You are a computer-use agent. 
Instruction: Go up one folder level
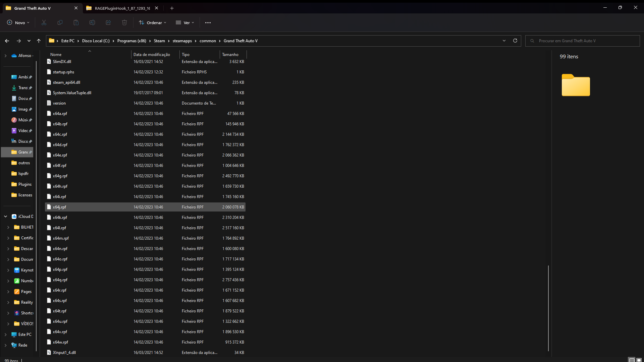point(39,41)
